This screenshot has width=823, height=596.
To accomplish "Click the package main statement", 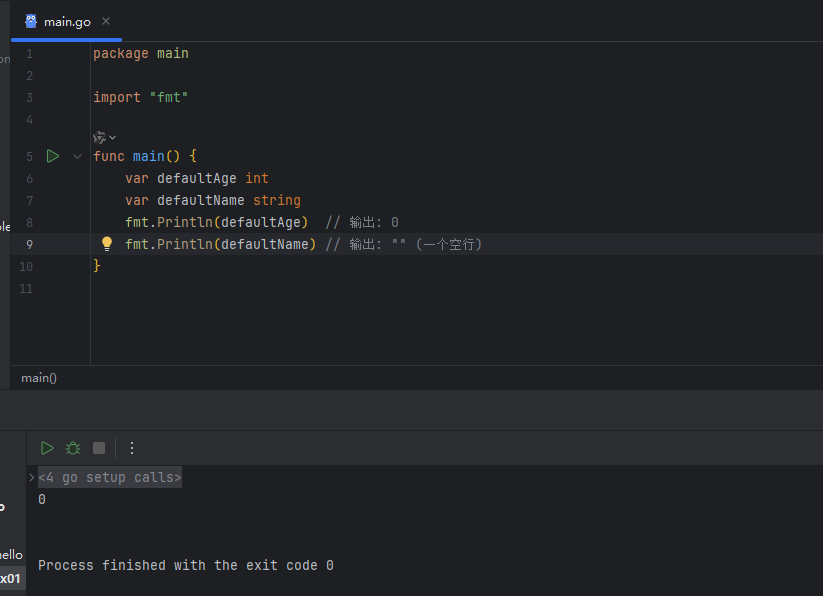I will click(x=141, y=54).
